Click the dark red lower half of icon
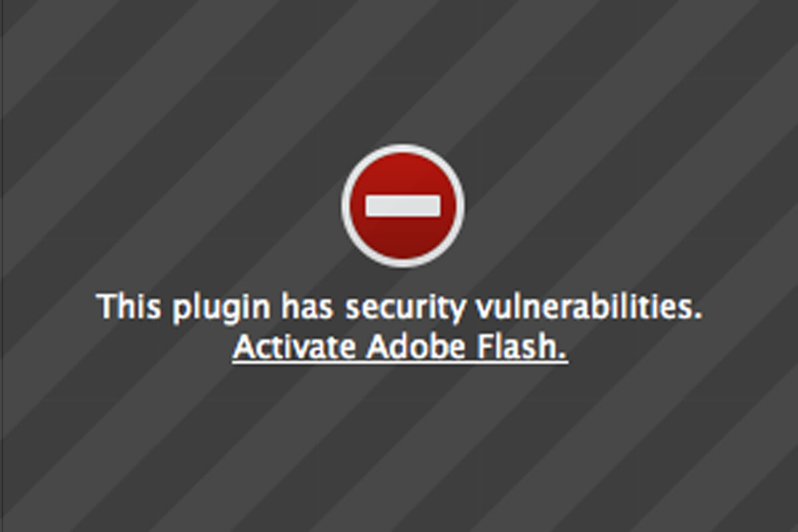The width and height of the screenshot is (798, 532). tap(402, 239)
